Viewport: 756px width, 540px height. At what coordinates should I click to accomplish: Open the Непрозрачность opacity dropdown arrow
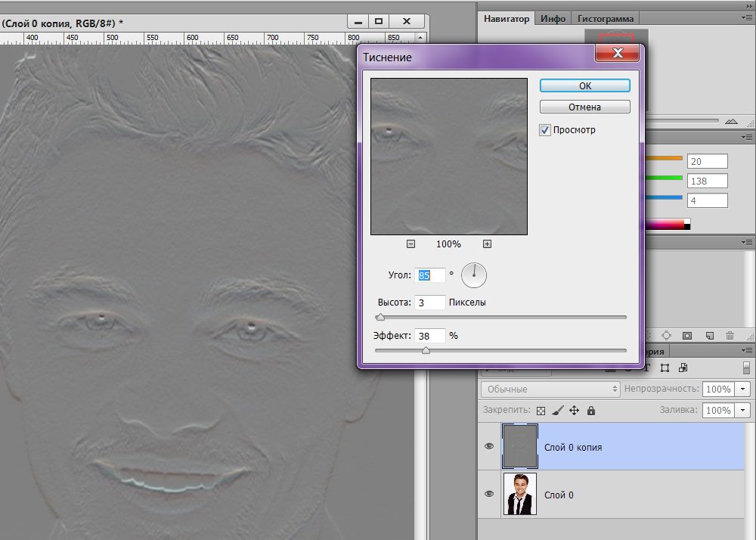[742, 389]
